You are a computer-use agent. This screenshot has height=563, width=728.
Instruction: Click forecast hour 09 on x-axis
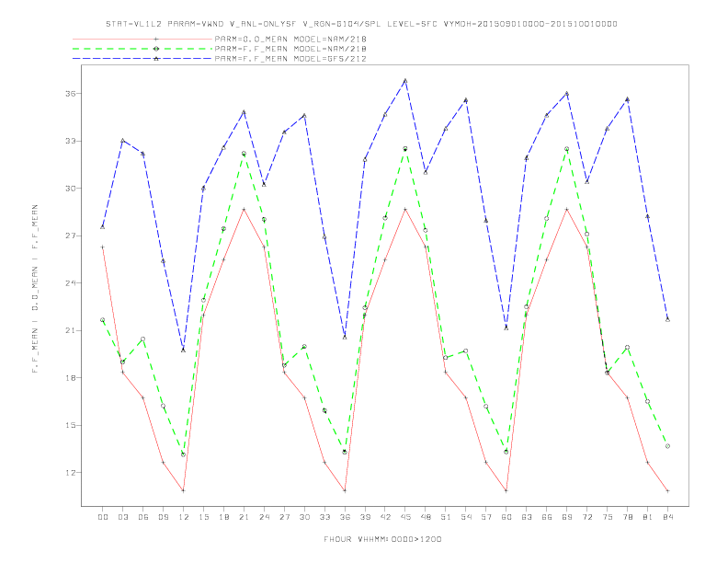[x=163, y=517]
